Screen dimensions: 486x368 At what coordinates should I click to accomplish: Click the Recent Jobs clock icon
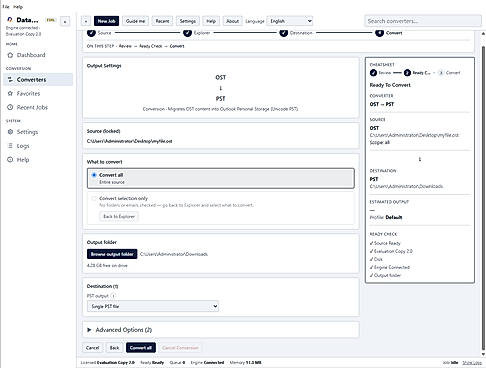pyautogui.click(x=10, y=107)
